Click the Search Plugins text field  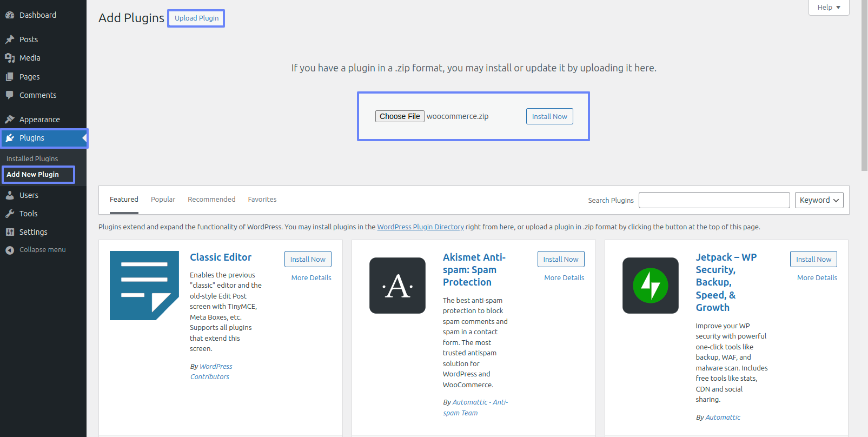(714, 200)
